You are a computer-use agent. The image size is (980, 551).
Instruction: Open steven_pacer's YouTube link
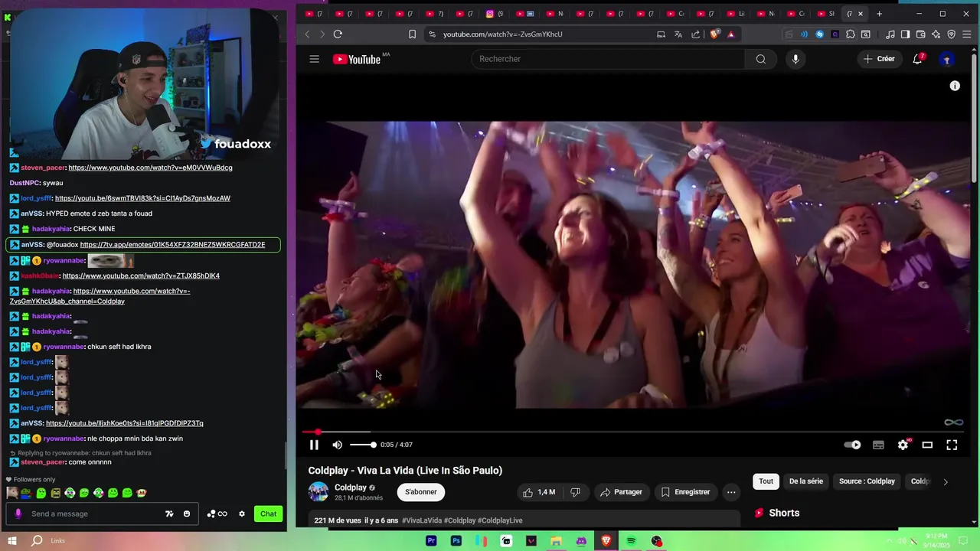[x=150, y=168]
